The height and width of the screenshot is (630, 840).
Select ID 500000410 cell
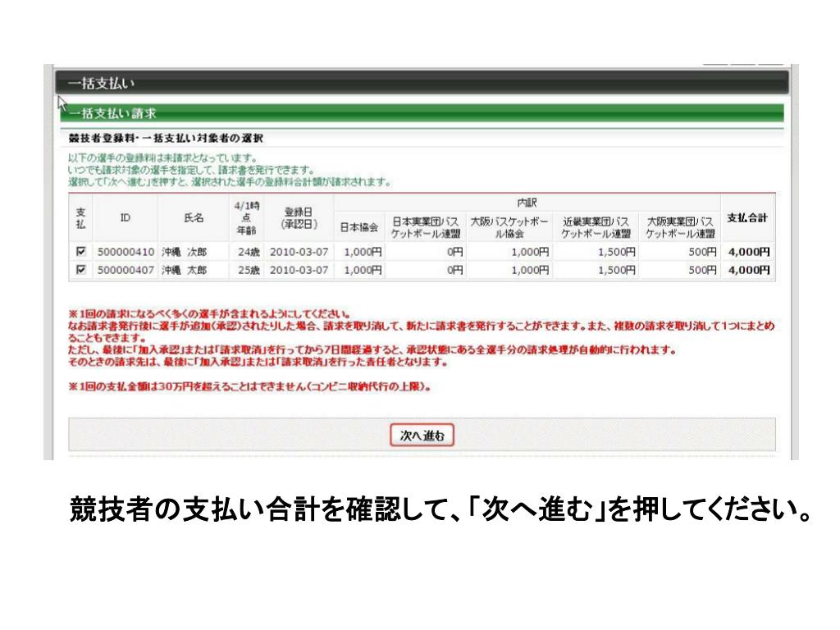[126, 252]
